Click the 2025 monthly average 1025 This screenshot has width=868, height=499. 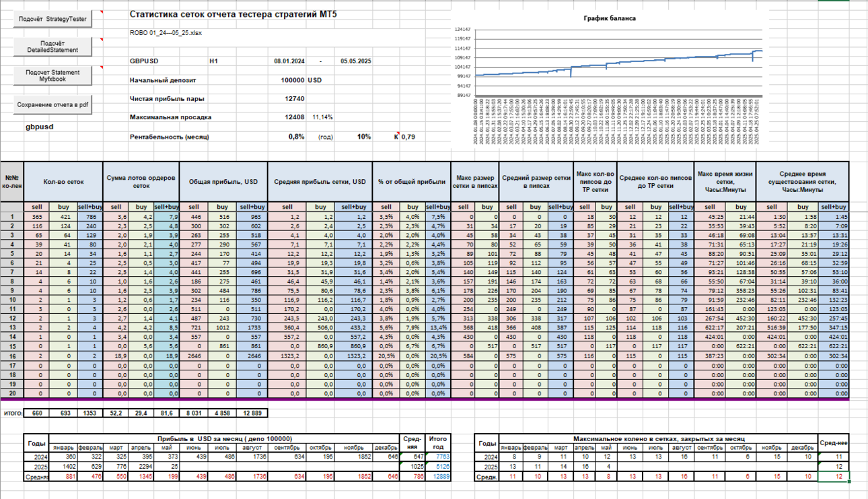click(x=412, y=466)
